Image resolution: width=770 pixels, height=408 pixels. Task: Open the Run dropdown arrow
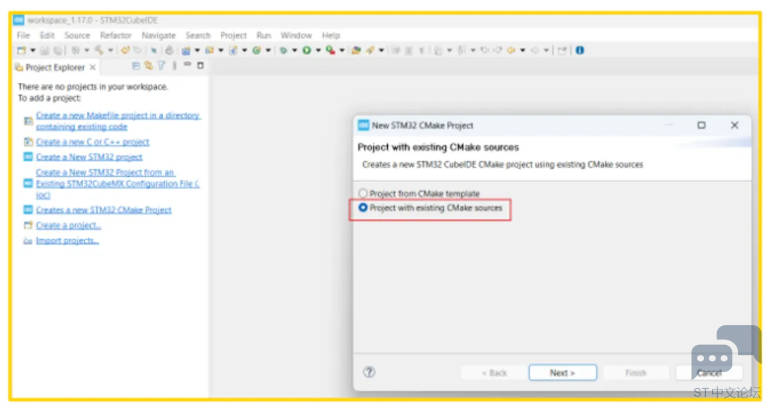pyautogui.click(x=318, y=50)
